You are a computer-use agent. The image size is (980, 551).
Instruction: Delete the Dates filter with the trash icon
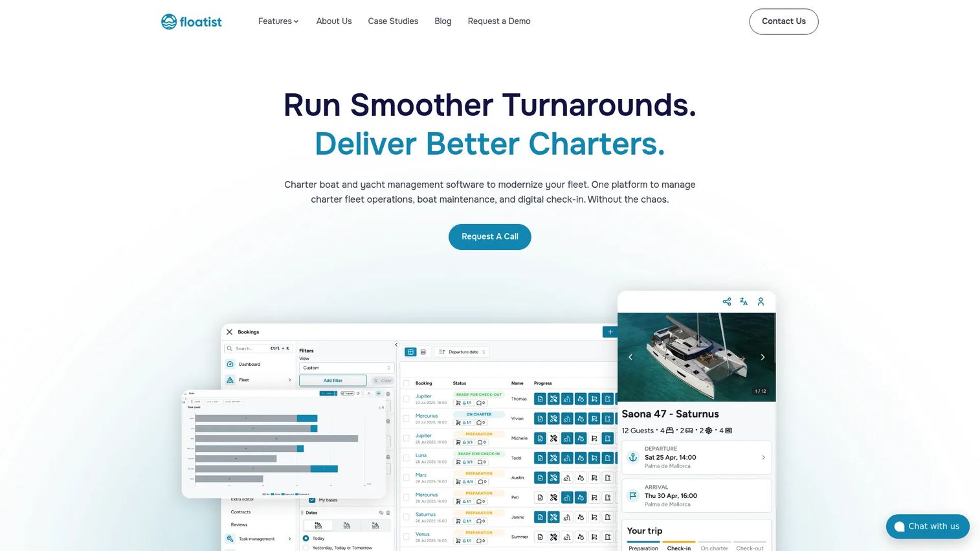click(x=388, y=513)
